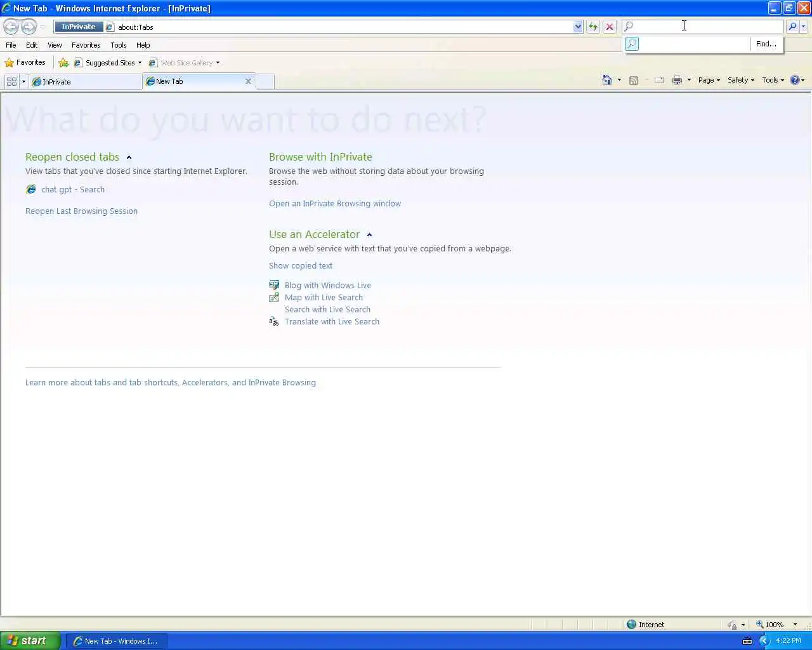Open the Safety dropdown in command bar

741,80
